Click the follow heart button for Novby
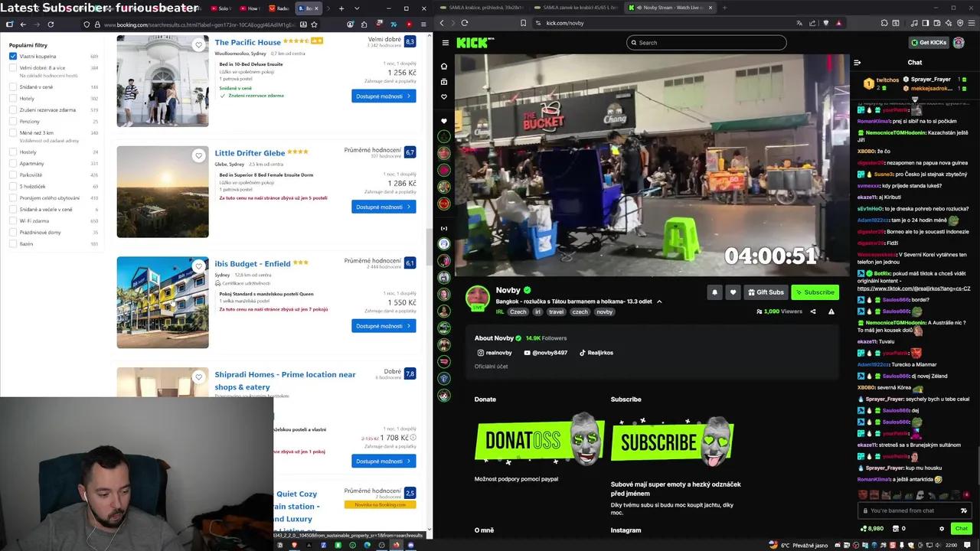 [733, 292]
